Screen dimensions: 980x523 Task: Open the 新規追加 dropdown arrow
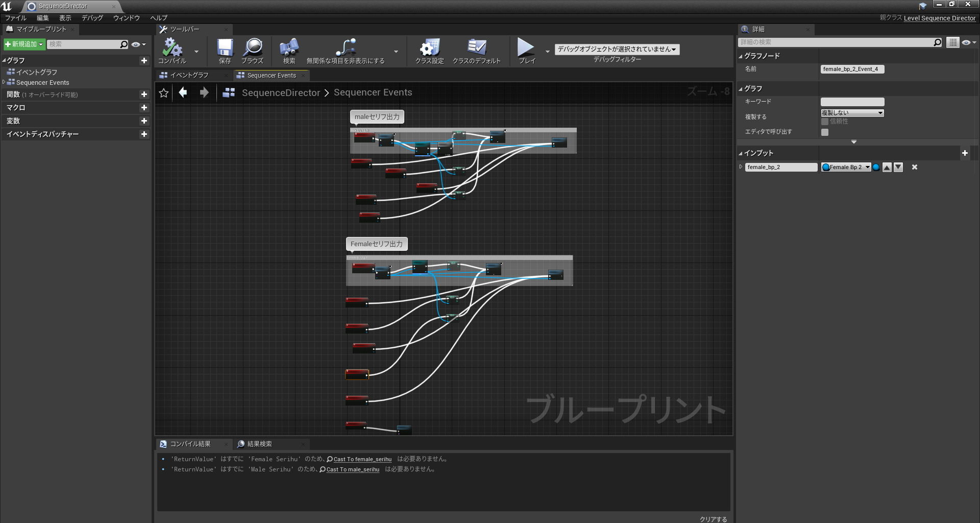(41, 44)
